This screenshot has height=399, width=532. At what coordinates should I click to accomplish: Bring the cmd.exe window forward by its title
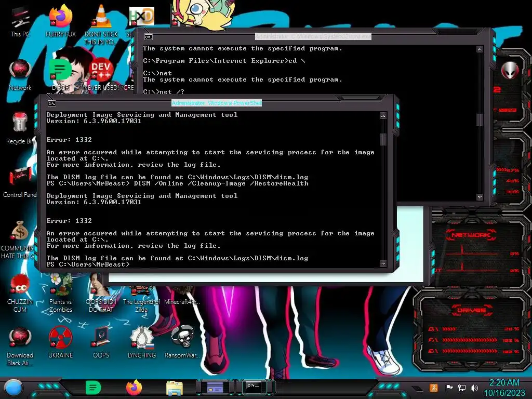point(313,36)
